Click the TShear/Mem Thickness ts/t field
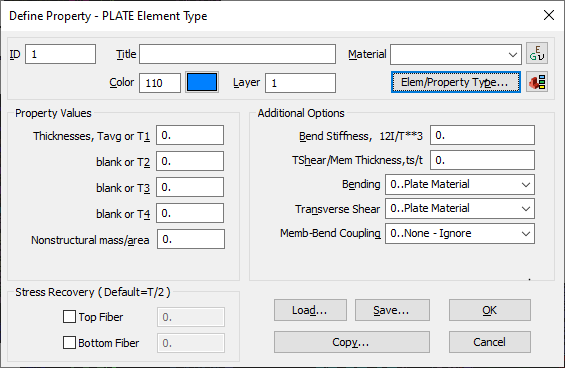Image resolution: width=565 pixels, height=368 pixels. pos(482,160)
